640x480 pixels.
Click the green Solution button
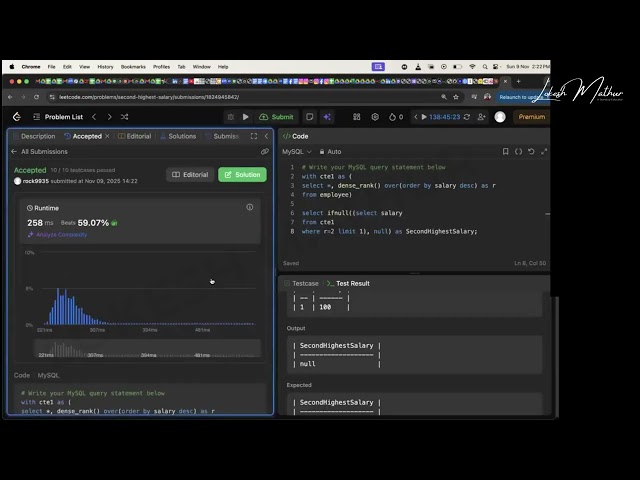pos(242,175)
